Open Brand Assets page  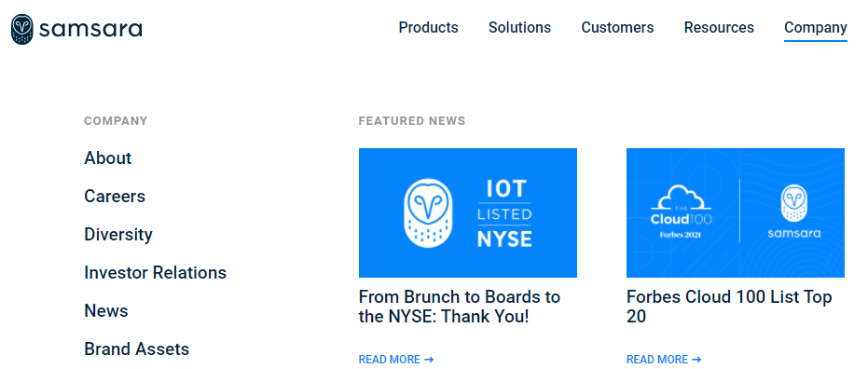point(137,348)
